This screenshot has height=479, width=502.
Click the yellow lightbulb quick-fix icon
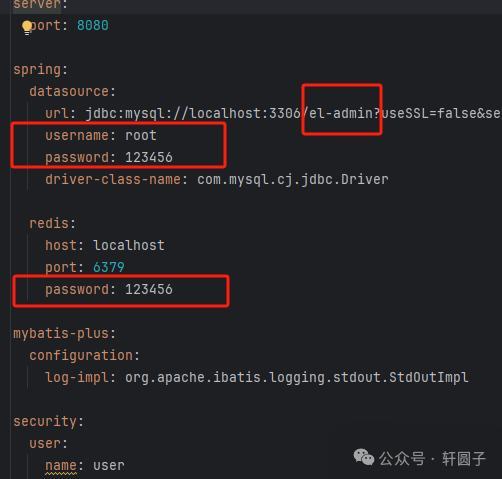(27, 27)
